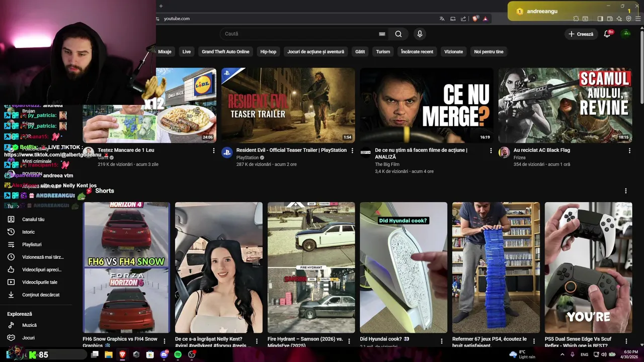
Task: Open the browser hamburger menu
Action: point(638,19)
